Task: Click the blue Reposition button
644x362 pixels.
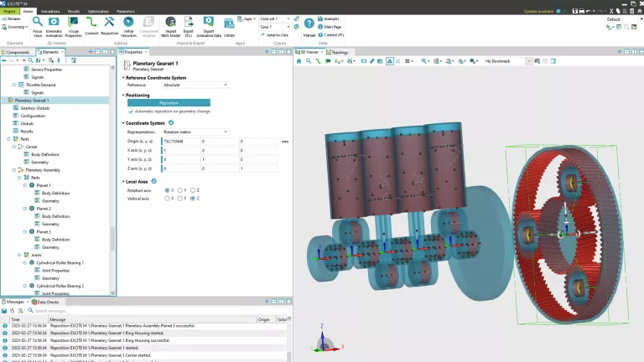Action: [x=169, y=102]
